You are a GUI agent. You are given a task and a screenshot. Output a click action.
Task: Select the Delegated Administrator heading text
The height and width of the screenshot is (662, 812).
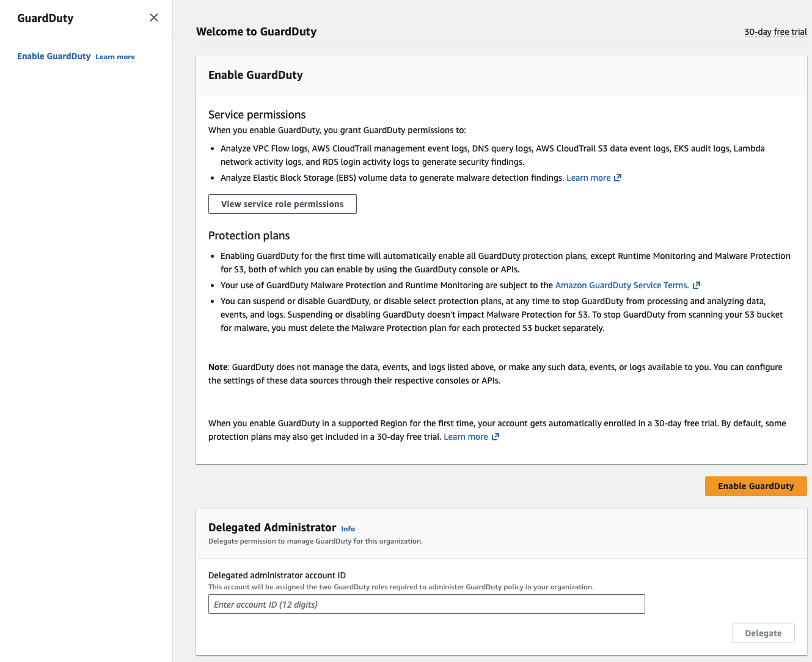(272, 528)
